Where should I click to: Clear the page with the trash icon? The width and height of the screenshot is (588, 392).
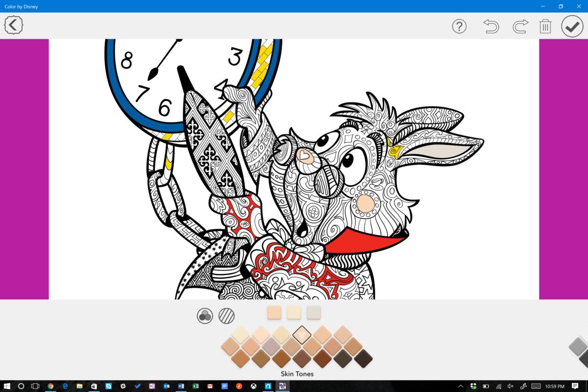click(545, 26)
